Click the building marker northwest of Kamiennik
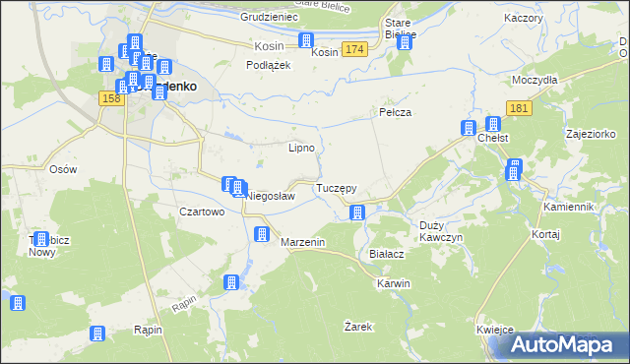This screenshot has width=630, height=364. click(x=513, y=173)
